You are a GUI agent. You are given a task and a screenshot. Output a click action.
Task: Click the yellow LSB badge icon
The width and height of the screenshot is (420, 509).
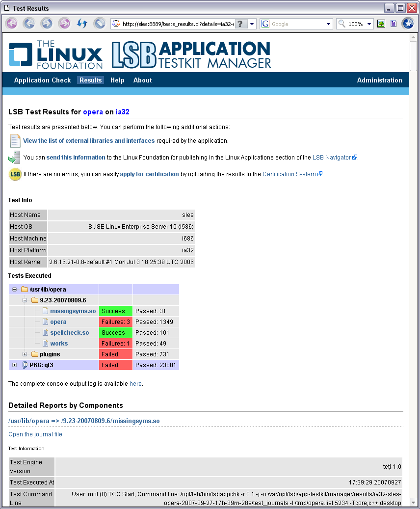click(15, 174)
